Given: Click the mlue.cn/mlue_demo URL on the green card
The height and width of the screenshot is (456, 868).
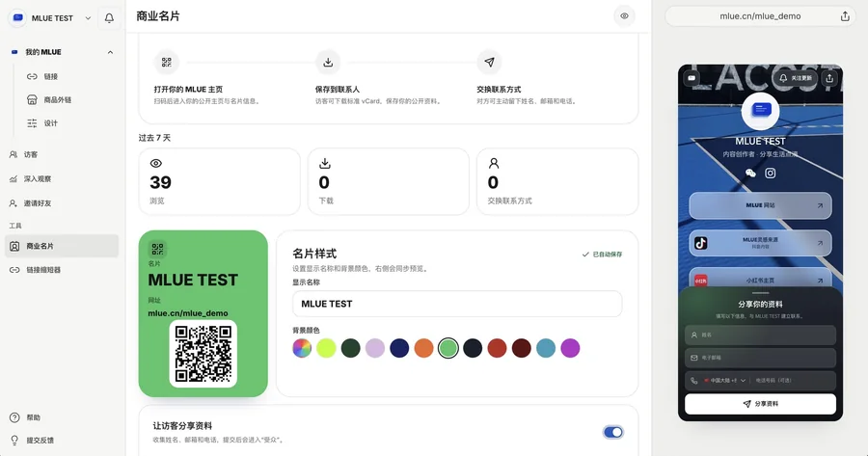Looking at the screenshot, I should point(188,313).
